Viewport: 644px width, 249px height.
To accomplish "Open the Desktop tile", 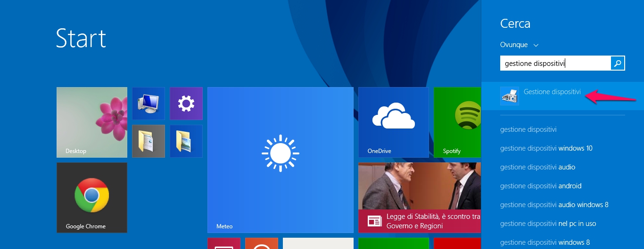I will click(91, 122).
